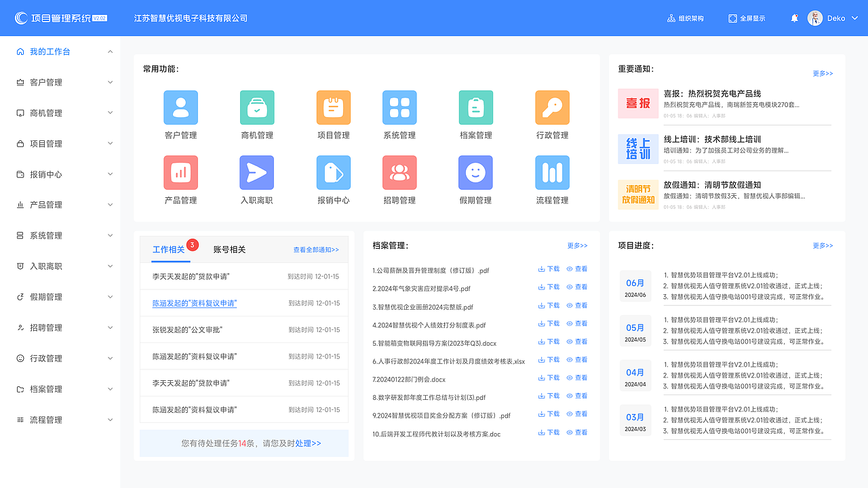Download the 公司薪酬及晋升管理制度 PDF

coord(548,269)
